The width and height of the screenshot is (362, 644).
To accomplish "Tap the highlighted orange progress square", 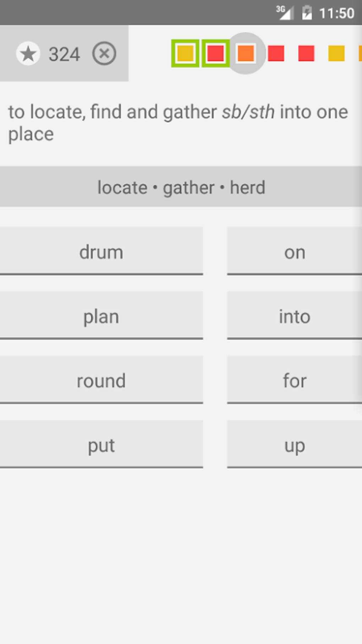I will coord(246,54).
